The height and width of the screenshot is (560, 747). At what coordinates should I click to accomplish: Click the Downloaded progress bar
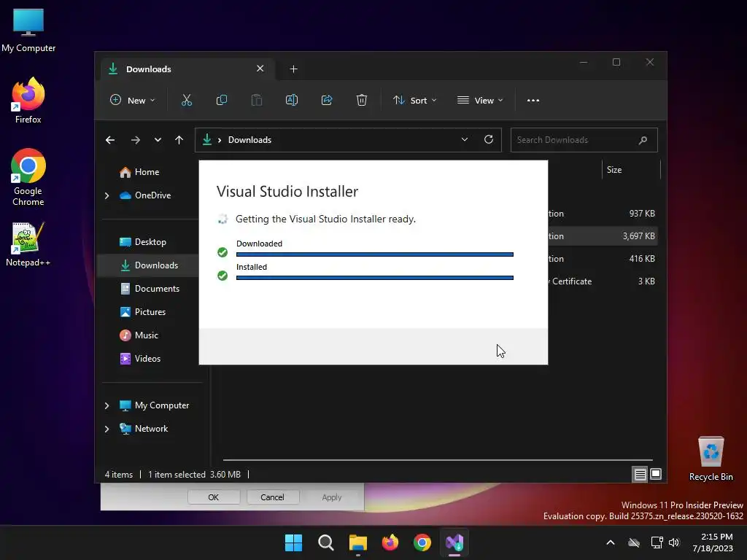[x=375, y=254]
